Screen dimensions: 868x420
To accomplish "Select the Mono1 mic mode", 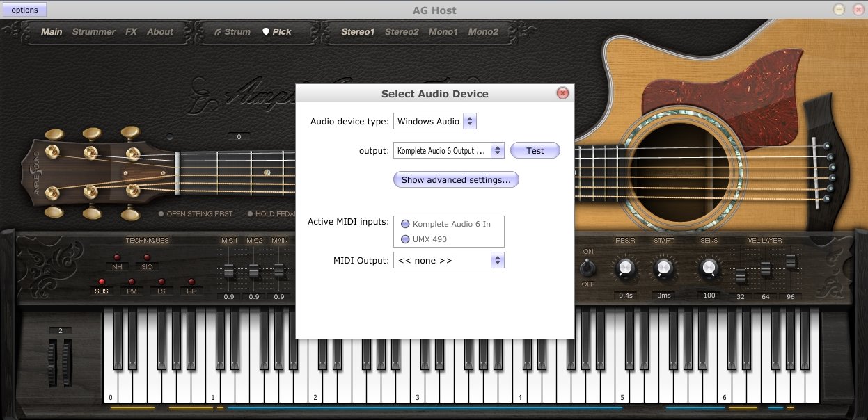I will 443,31.
